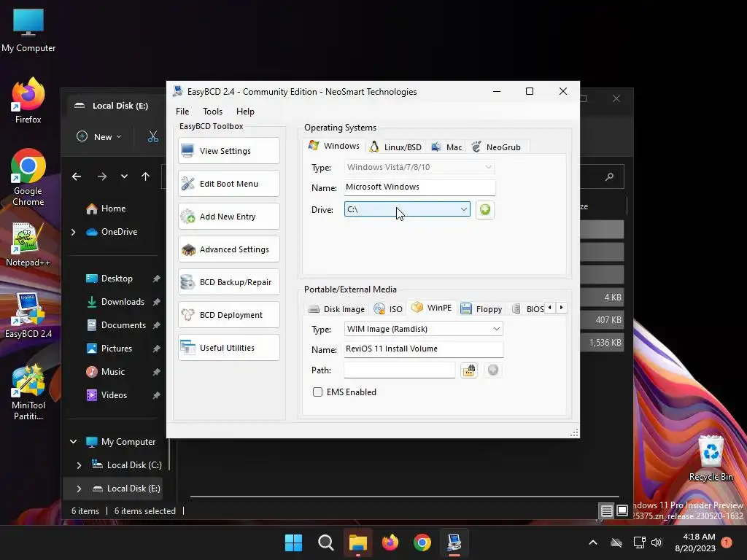
Task: Open the MiniTool Partition desktop shortcut
Action: [28, 392]
